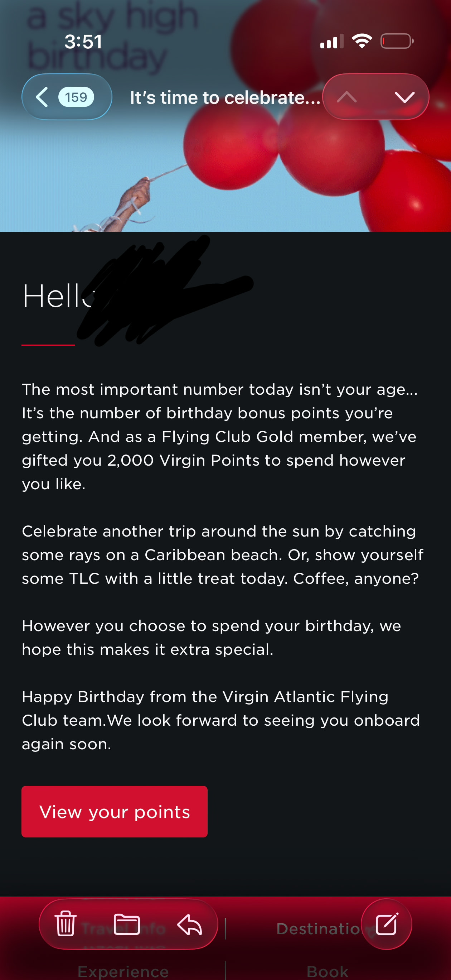Tap the Hello greeting heading

[x=57, y=296]
